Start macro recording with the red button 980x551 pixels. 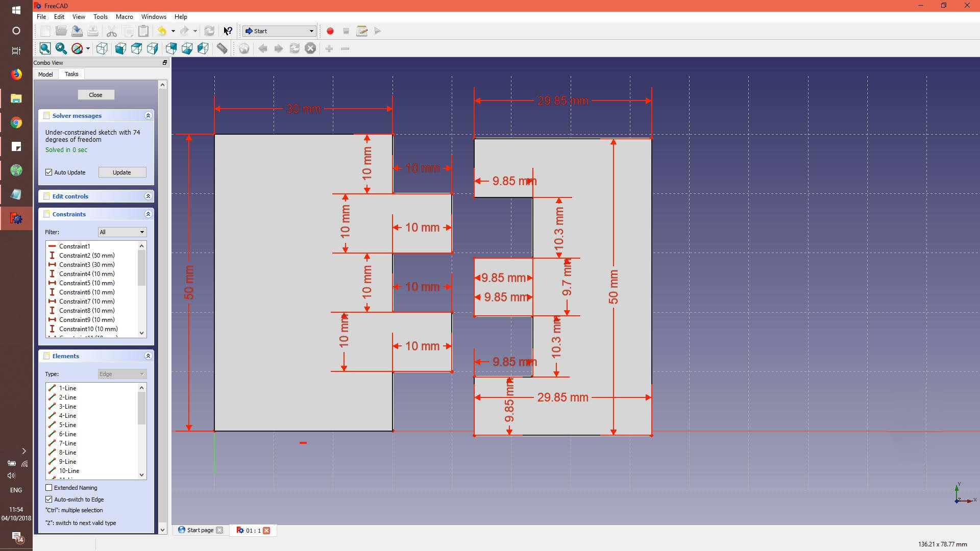click(x=330, y=31)
